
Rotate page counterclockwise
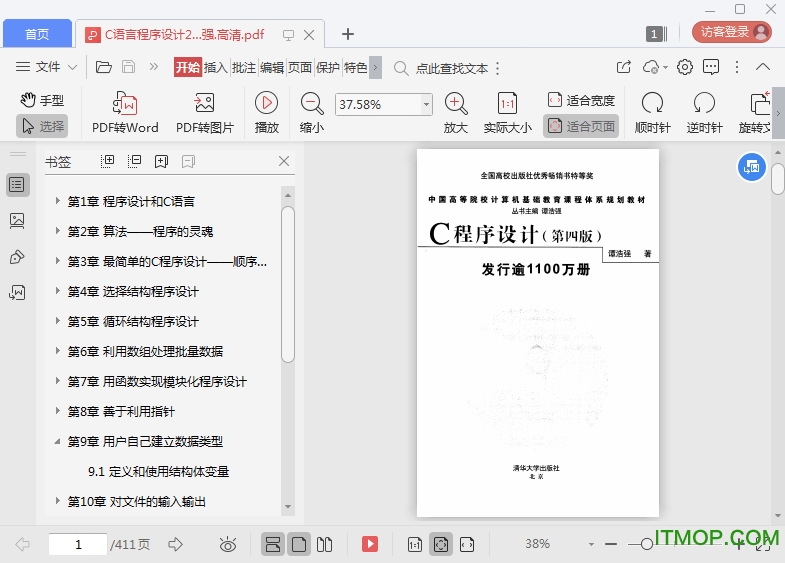pos(704,113)
